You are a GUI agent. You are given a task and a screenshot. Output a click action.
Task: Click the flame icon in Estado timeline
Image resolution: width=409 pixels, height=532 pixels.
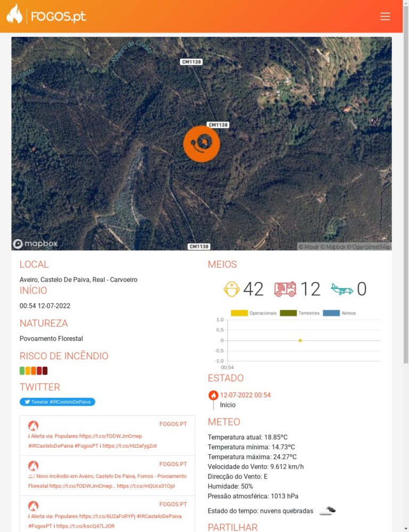pos(213,396)
